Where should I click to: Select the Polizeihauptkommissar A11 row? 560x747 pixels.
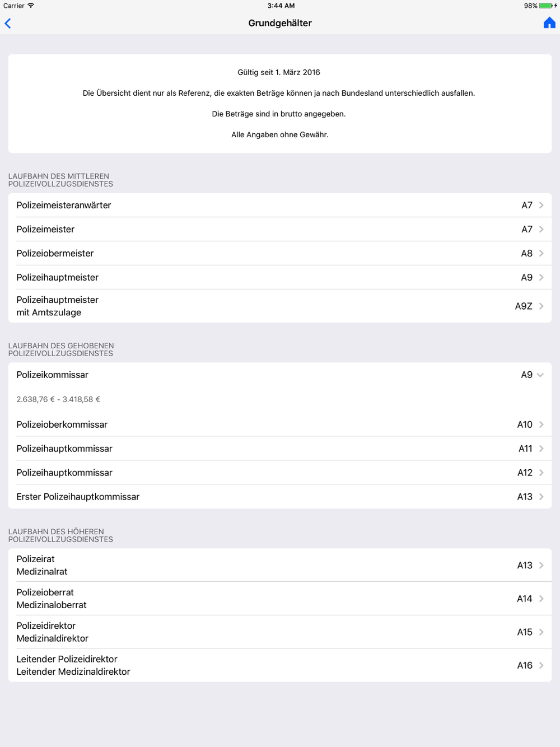tap(280, 449)
